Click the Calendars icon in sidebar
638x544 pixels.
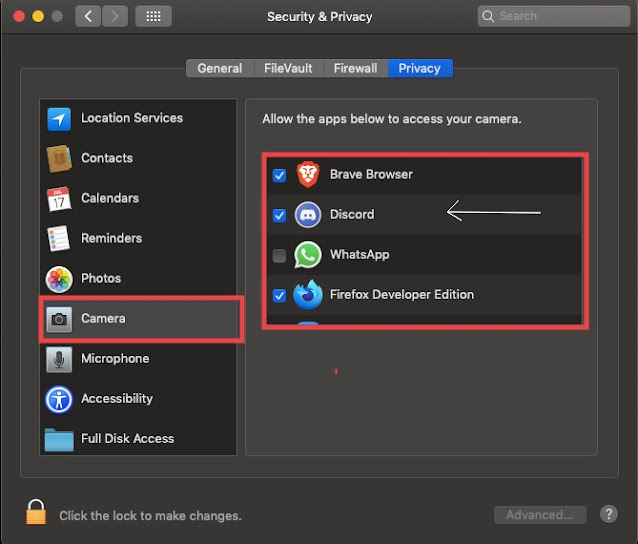point(59,199)
